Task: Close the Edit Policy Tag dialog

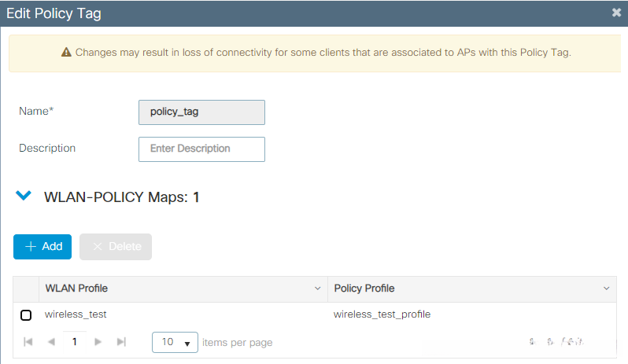Action: (616, 13)
